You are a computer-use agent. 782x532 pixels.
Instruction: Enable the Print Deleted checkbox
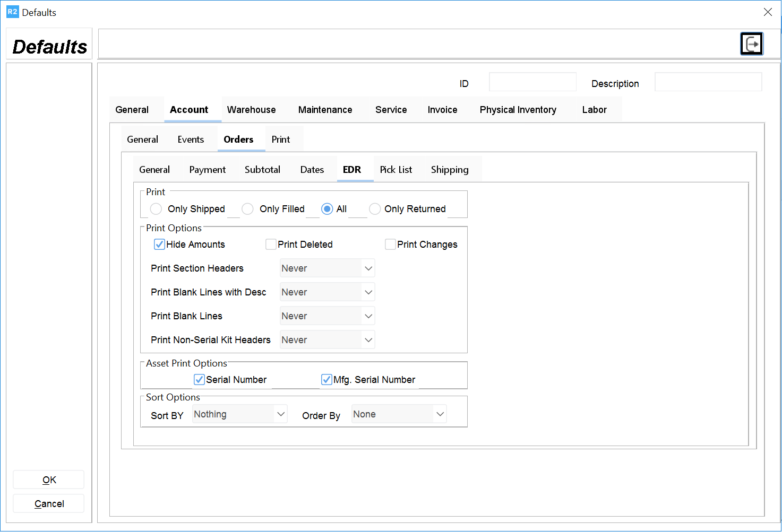[x=271, y=245]
